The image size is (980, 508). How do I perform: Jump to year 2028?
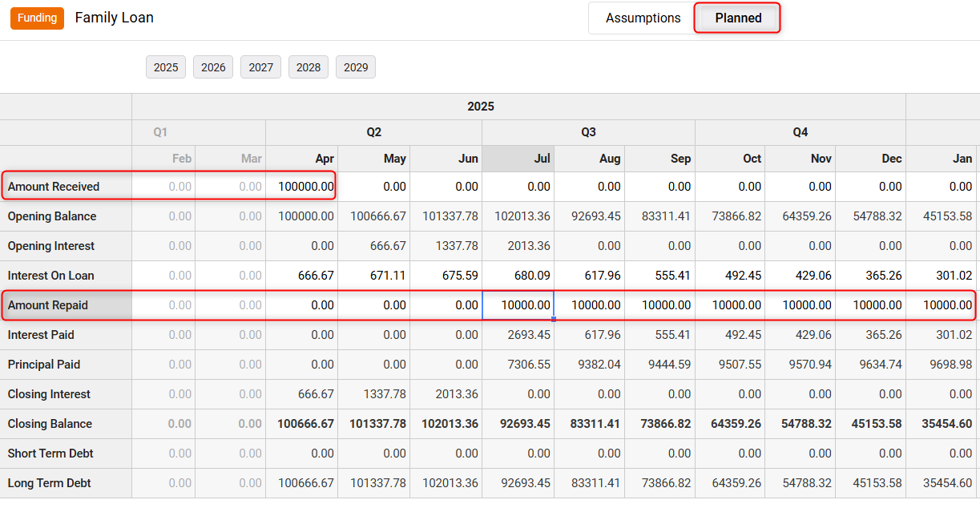coord(309,67)
